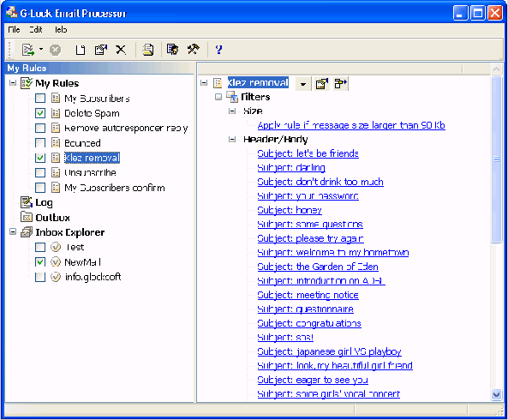The height and width of the screenshot is (420, 508).
Task: Select My Subscribers confirm rule
Action: [115, 188]
